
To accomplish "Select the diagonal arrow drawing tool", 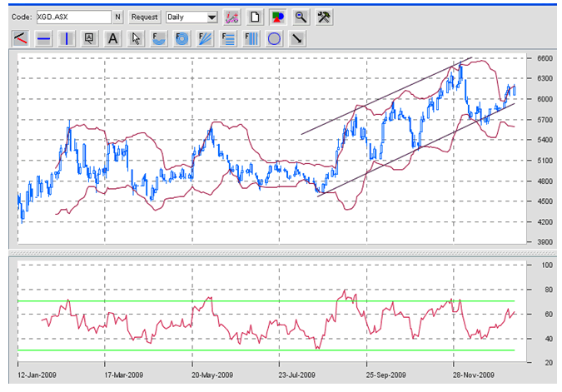I will (x=296, y=38).
